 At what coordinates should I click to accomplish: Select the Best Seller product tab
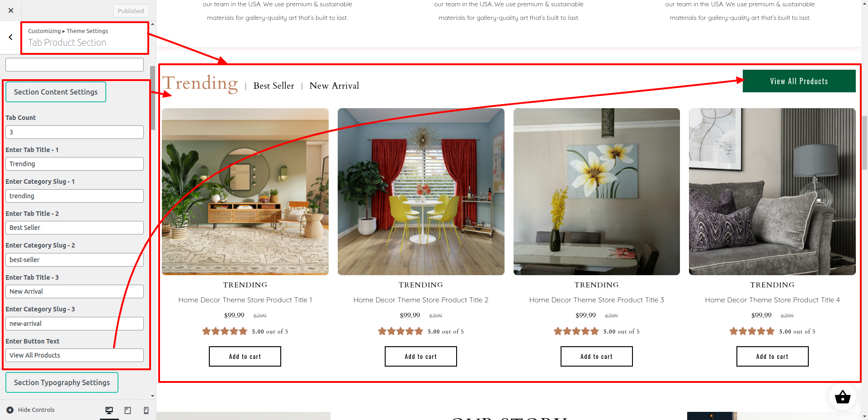tap(274, 86)
